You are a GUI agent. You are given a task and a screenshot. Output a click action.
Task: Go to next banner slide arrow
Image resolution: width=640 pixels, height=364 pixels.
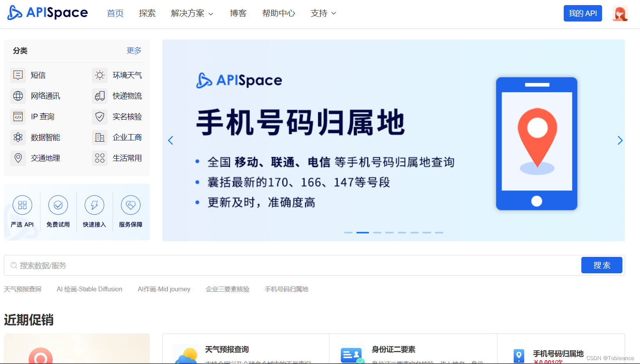click(x=620, y=140)
